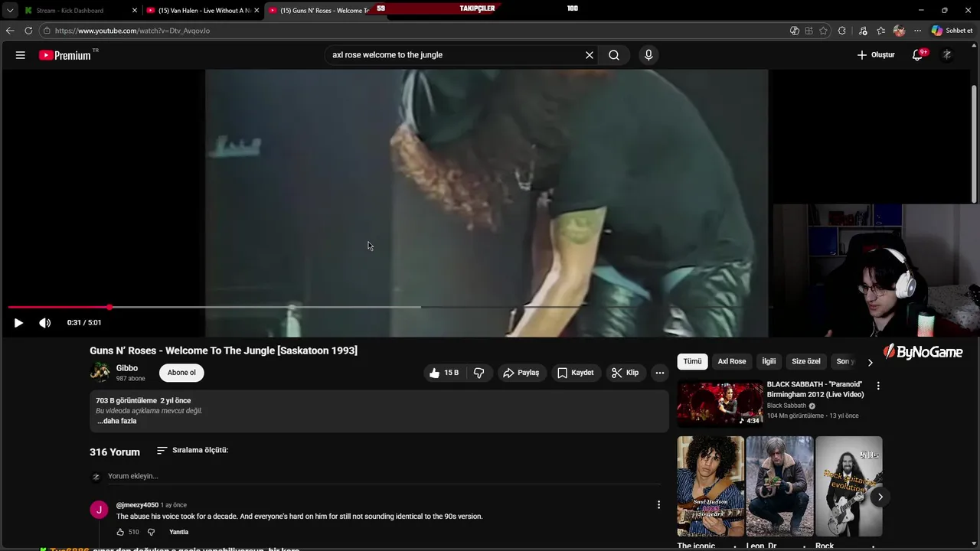980x551 pixels.
Task: Like the @jmeezy4050 comment
Action: [120, 532]
